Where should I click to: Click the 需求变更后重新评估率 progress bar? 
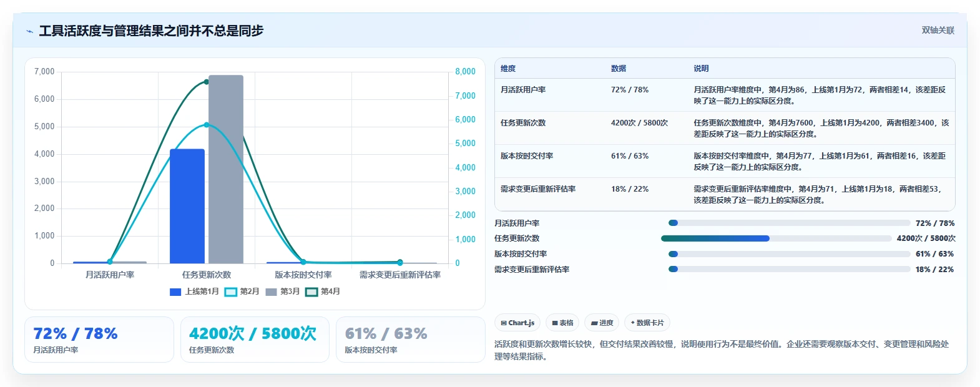click(789, 269)
